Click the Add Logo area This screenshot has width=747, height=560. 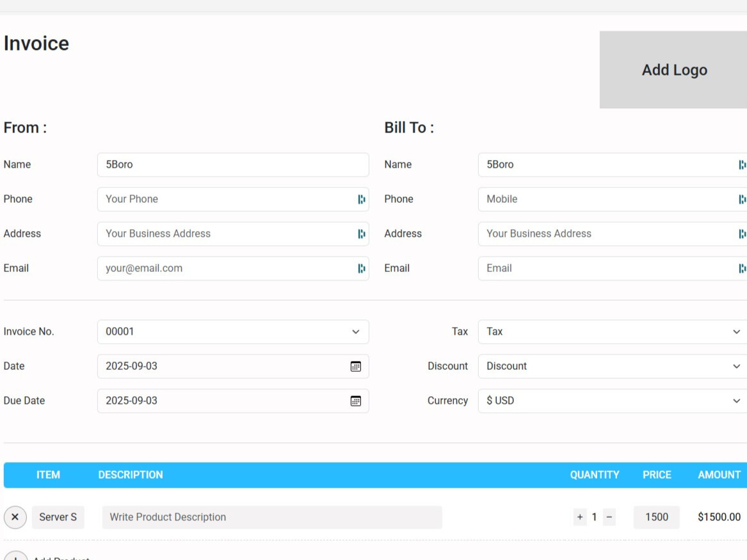pos(674,70)
